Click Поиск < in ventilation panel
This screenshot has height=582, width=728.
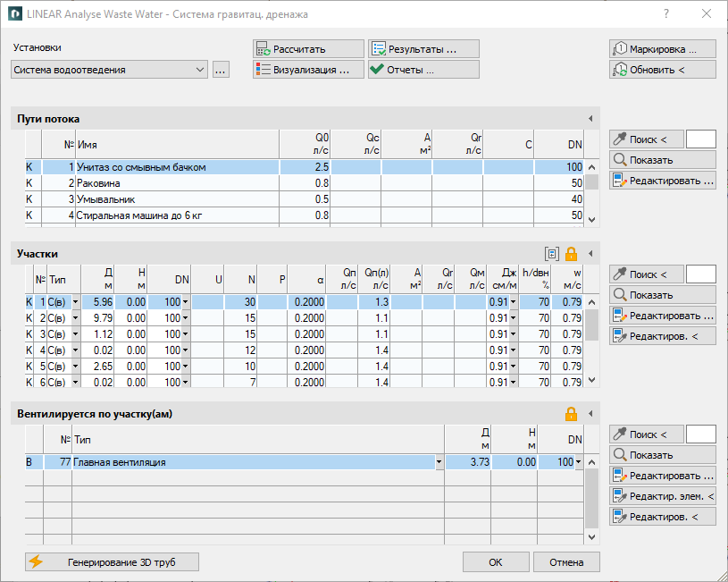647,434
